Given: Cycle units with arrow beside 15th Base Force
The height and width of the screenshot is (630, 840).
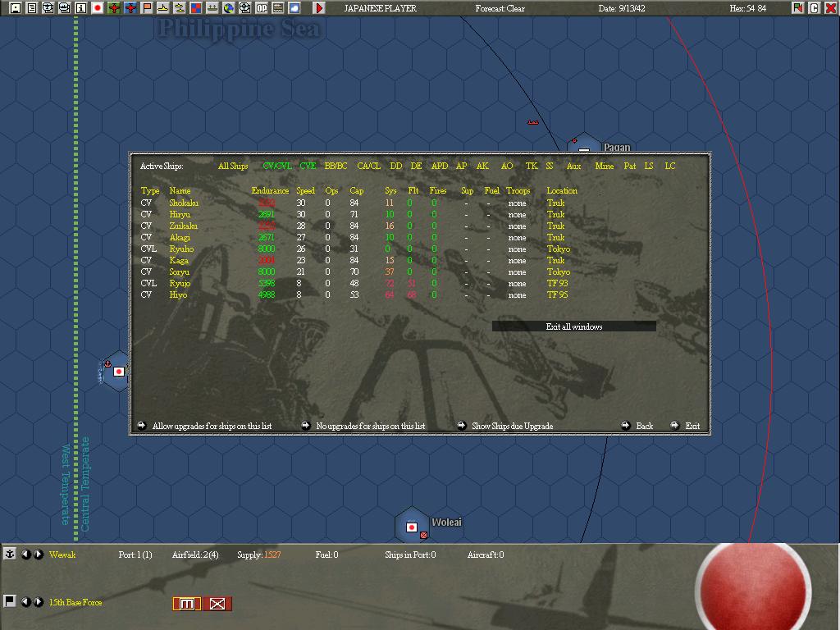Looking at the screenshot, I should pyautogui.click(x=37, y=604).
